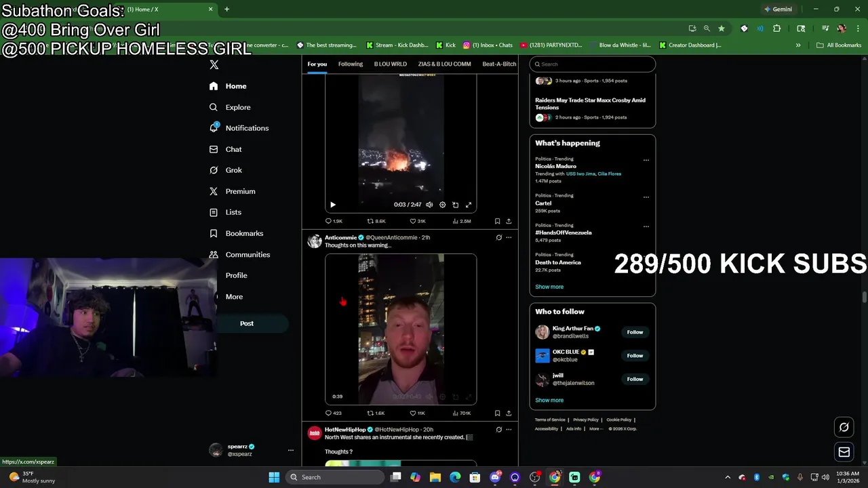The height and width of the screenshot is (488, 868).
Task: Show more accounts to follow
Action: pyautogui.click(x=549, y=400)
